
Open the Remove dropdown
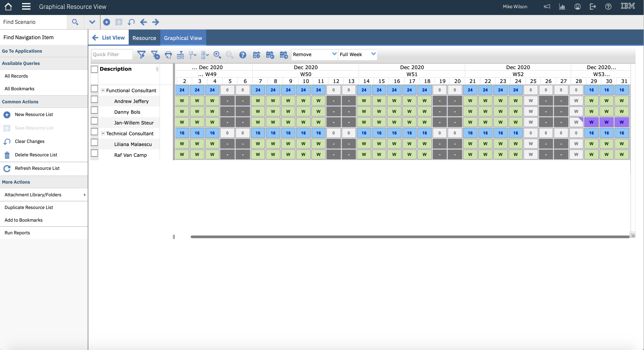[x=314, y=54]
